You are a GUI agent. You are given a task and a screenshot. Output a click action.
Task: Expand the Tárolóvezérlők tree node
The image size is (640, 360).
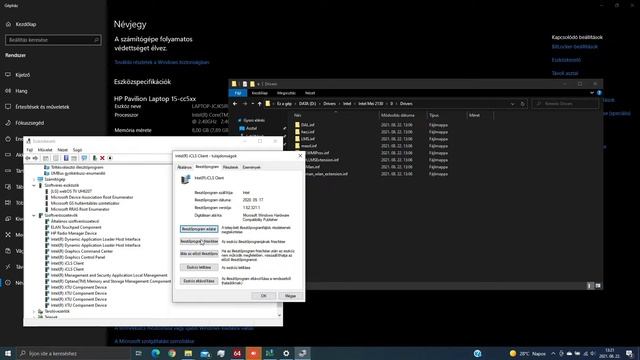coord(34,311)
